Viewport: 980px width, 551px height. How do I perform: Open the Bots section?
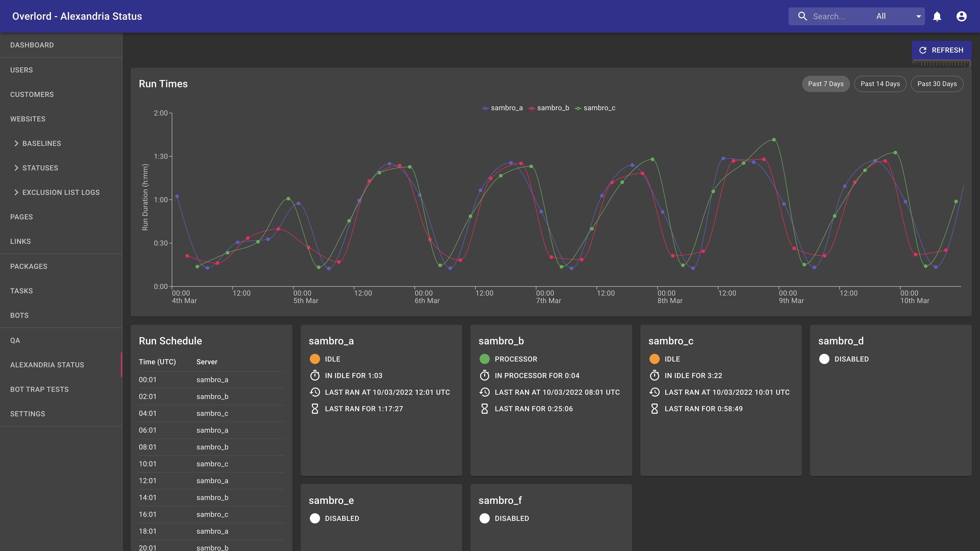pyautogui.click(x=61, y=315)
